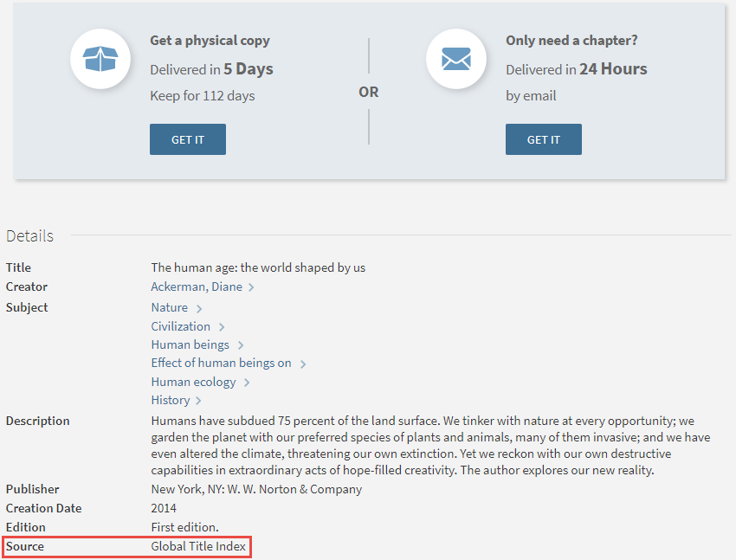Click the chevron beside Civilization

(x=222, y=327)
